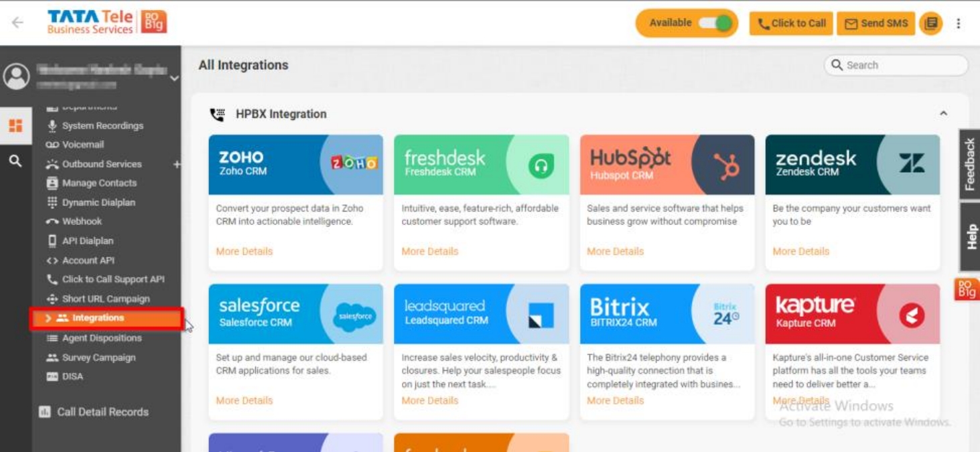Click the Zoho CRM logo tile

(x=354, y=163)
